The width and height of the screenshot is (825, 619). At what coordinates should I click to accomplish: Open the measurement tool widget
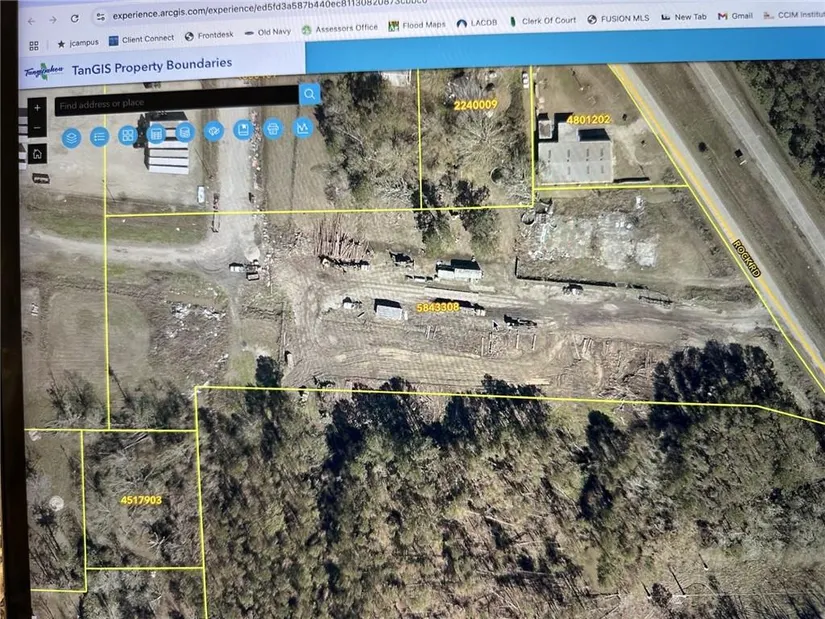click(303, 127)
